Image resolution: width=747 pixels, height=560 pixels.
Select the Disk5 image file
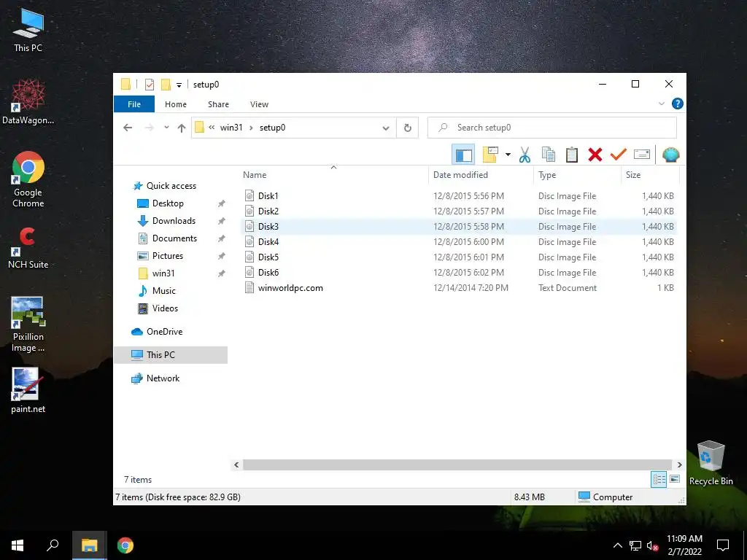(x=268, y=257)
